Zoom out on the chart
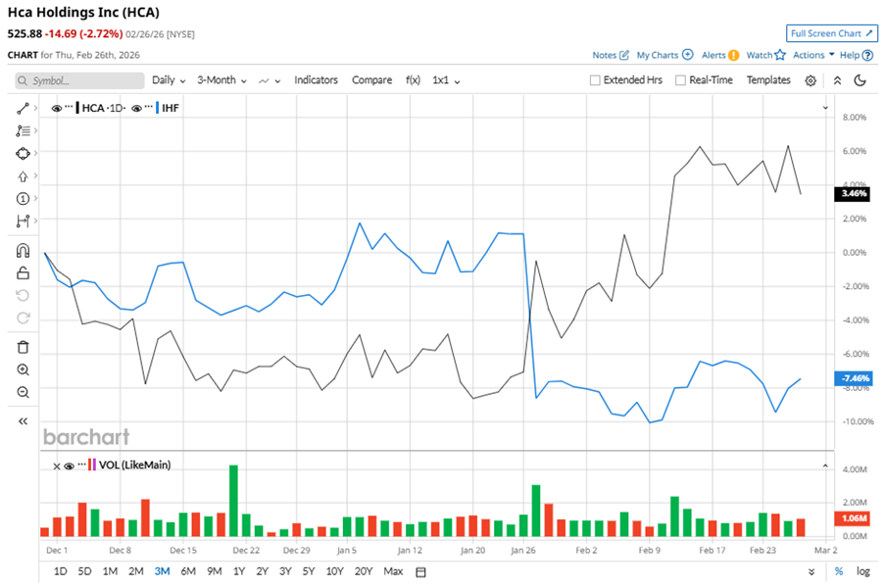The height and width of the screenshot is (588, 884). [x=23, y=392]
